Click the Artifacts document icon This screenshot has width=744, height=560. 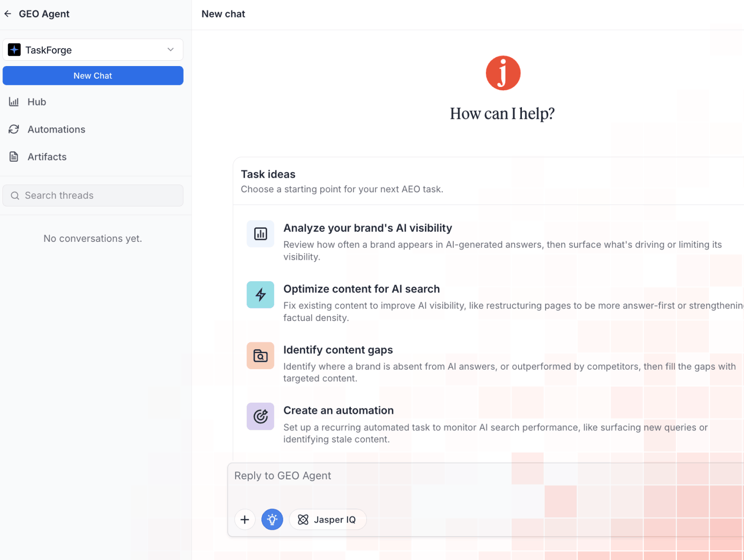pyautogui.click(x=14, y=157)
